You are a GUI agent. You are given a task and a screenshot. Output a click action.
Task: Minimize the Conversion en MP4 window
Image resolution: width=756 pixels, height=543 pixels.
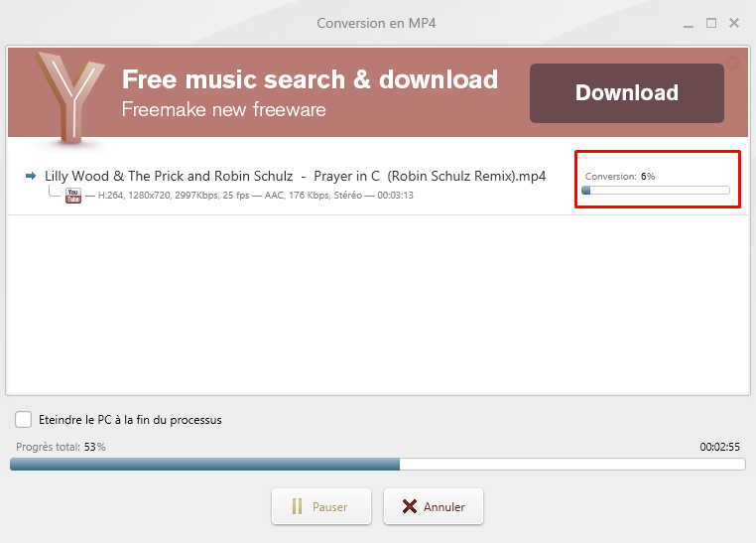tap(689, 24)
